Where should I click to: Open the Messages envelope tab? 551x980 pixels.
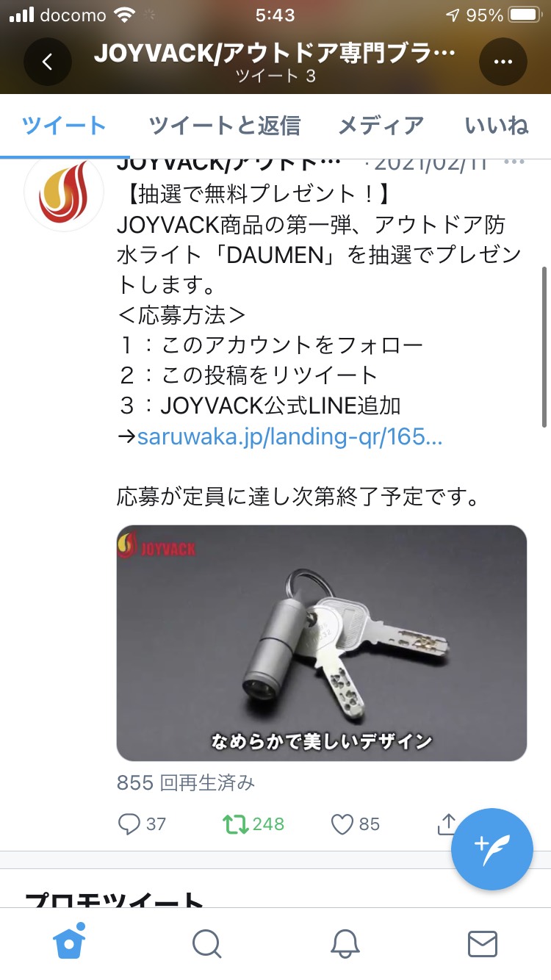pyautogui.click(x=483, y=943)
